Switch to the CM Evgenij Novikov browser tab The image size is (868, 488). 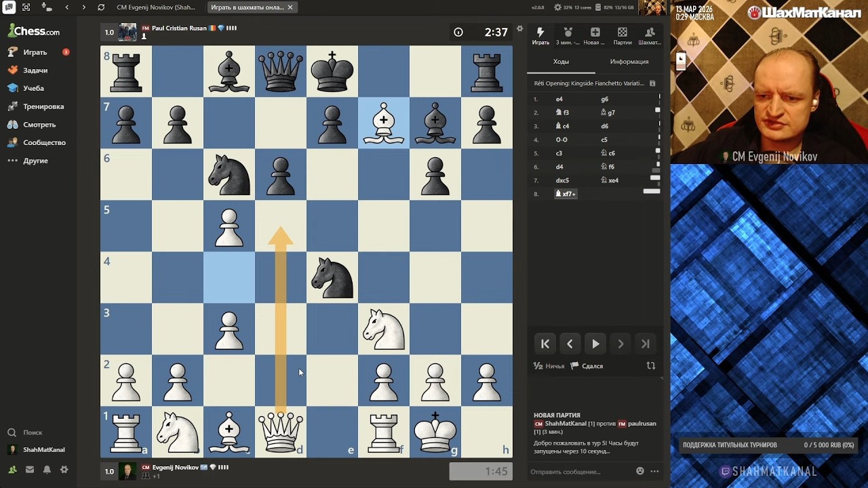[157, 7]
